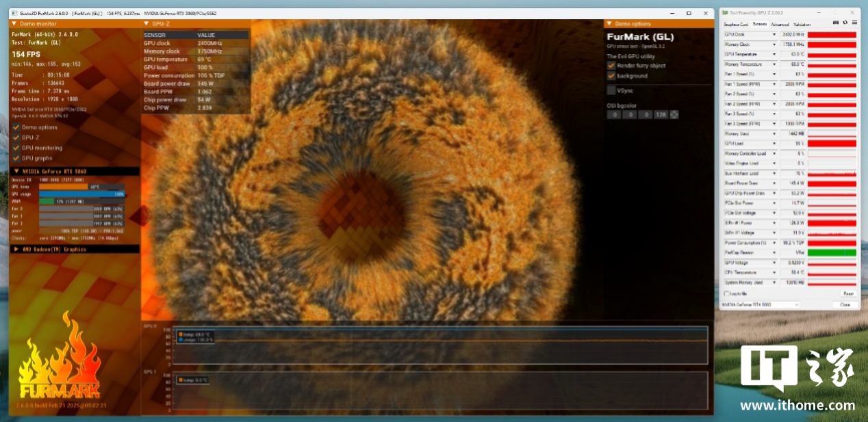Select the Sensors tab in GPU-Z
Image resolution: width=868 pixels, height=422 pixels.
(x=759, y=24)
